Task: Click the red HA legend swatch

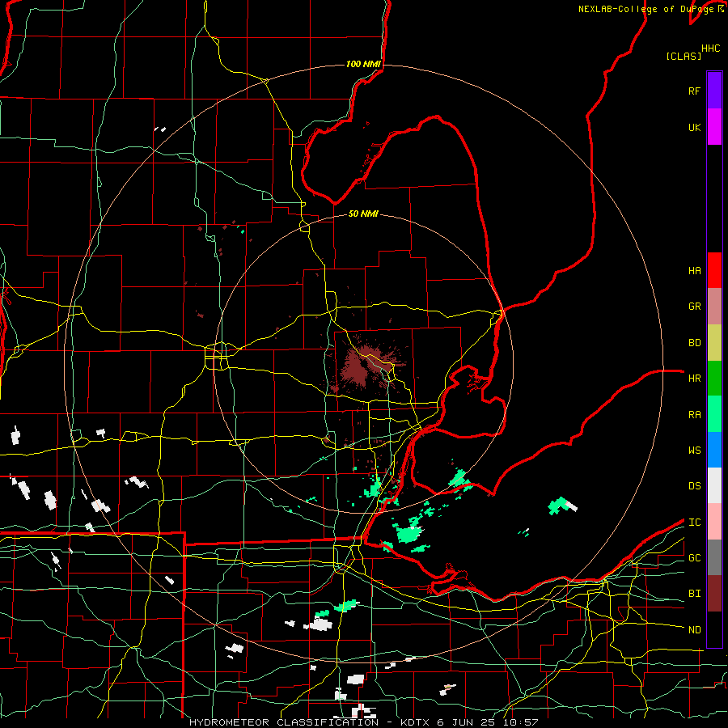Action: pos(714,270)
